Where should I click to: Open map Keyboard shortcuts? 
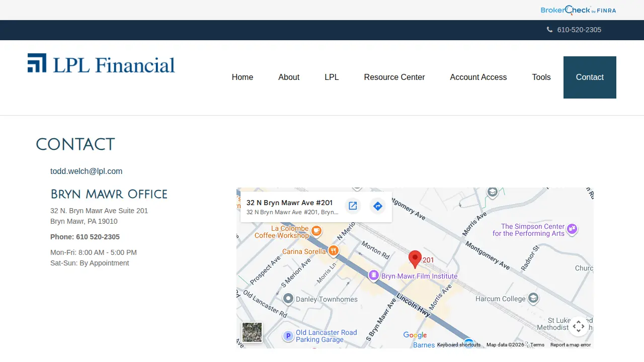coord(459,345)
